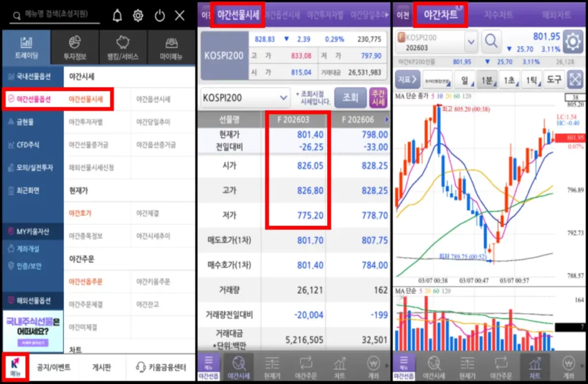This screenshot has width=588, height=384.
Task: Select the 일 daily chart interval
Action: (465, 80)
